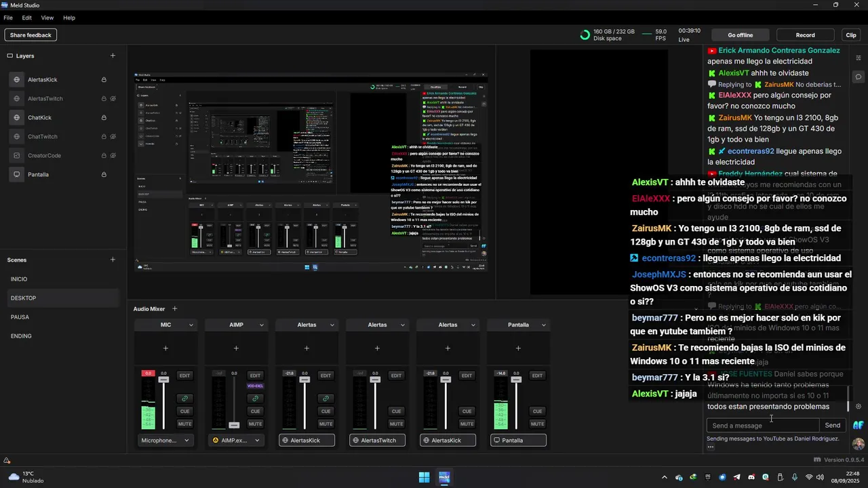
Task: Click the microphone icon in system tray
Action: click(795, 477)
